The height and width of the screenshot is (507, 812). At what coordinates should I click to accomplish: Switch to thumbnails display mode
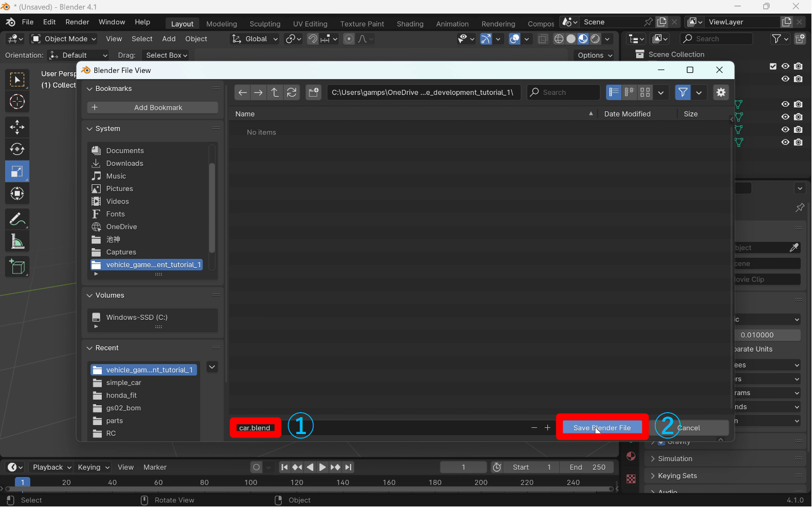click(x=645, y=92)
